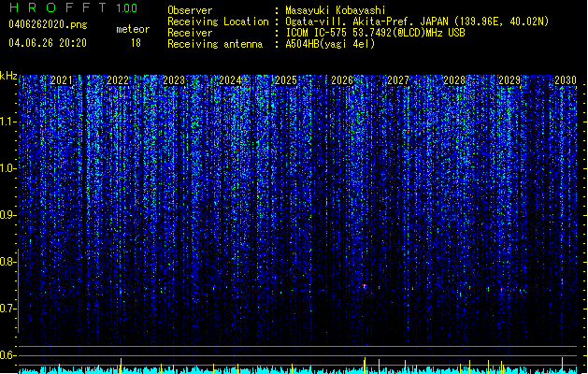The image size is (588, 374).
Task: Click the 1.0 kHz axis label
Action: point(7,168)
